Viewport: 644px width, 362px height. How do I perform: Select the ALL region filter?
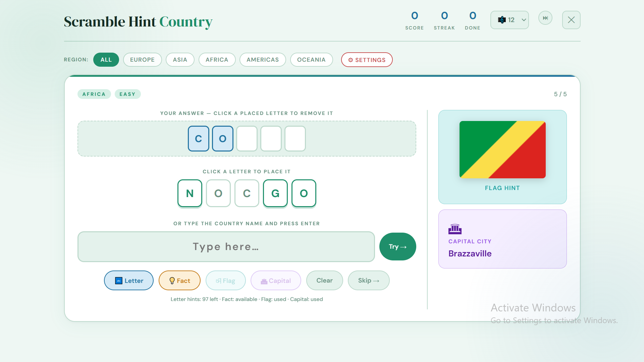[x=106, y=60]
